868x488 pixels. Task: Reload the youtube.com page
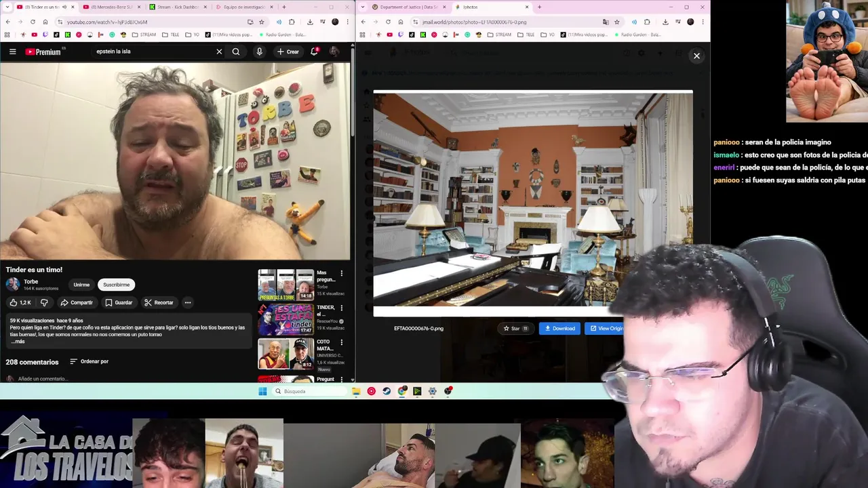[x=33, y=22]
